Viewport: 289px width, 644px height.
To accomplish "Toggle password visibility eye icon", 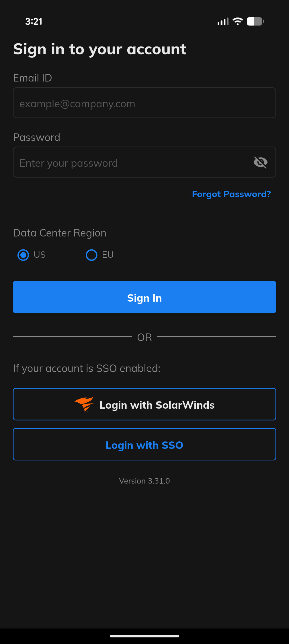I will [x=260, y=162].
